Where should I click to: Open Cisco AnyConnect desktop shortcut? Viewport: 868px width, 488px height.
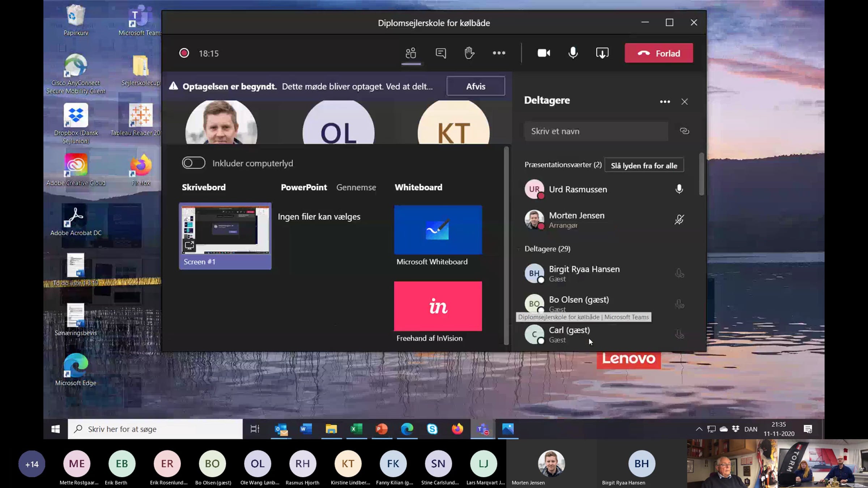76,74
